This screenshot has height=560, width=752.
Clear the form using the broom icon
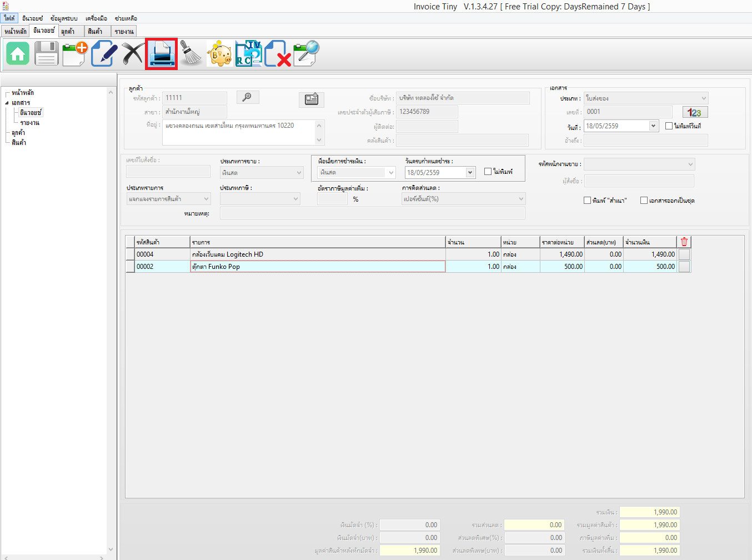pyautogui.click(x=190, y=54)
